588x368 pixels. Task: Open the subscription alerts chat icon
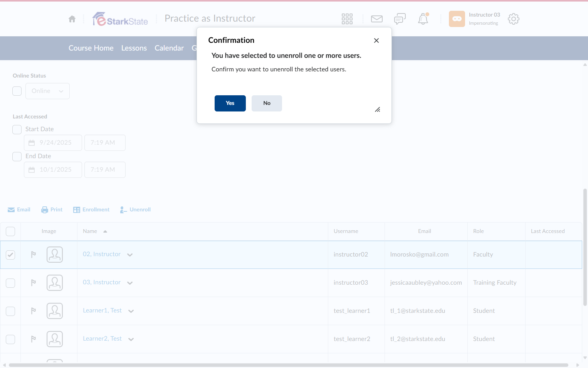[400, 19]
